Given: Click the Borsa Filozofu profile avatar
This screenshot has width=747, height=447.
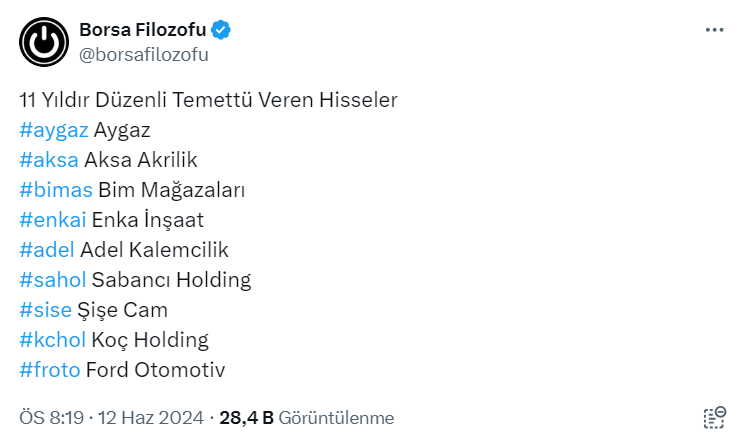Looking at the screenshot, I should [x=44, y=42].
